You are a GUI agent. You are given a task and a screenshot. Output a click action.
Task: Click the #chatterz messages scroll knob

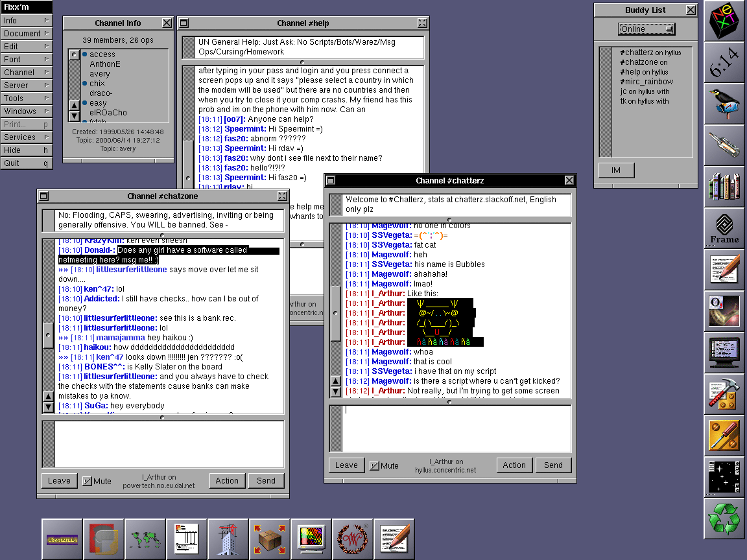tap(335, 313)
